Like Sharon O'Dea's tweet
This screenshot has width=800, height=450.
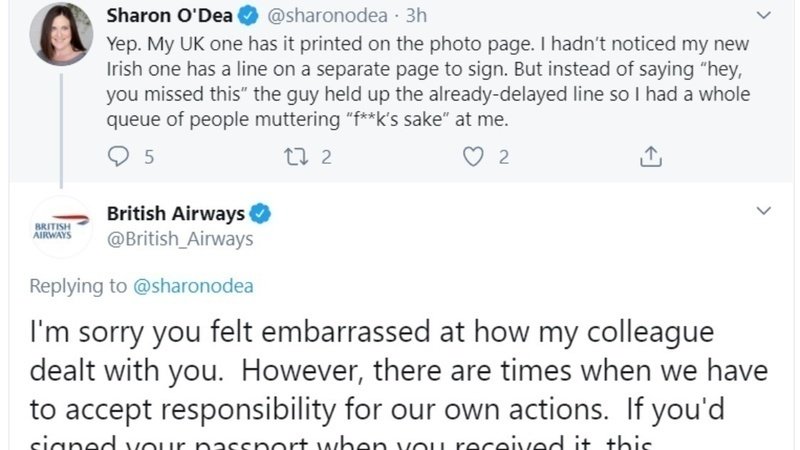475,157
